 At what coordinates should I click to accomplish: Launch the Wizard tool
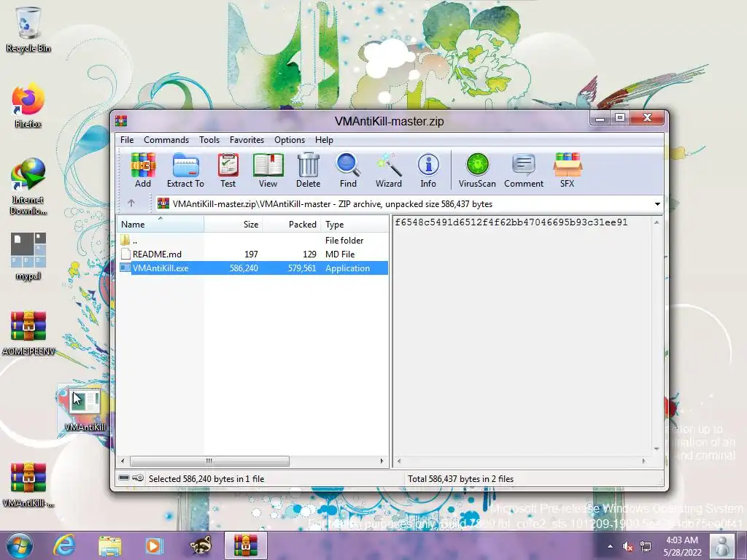(388, 170)
